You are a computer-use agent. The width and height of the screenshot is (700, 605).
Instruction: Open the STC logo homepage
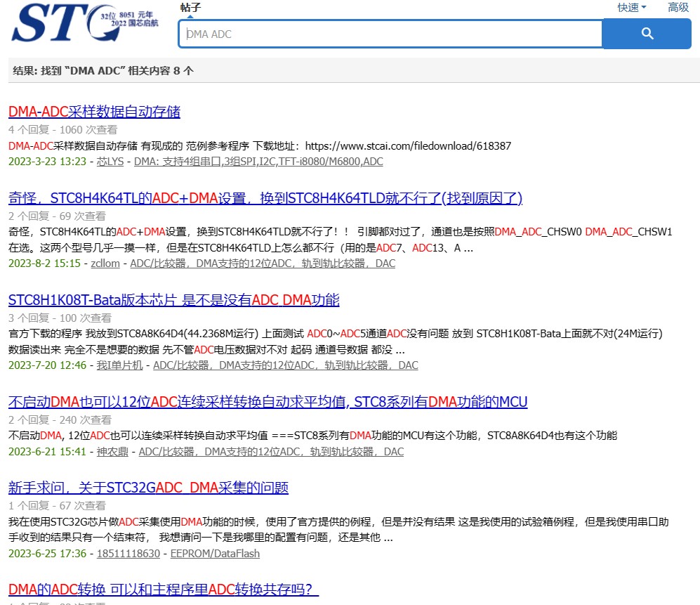click(85, 22)
